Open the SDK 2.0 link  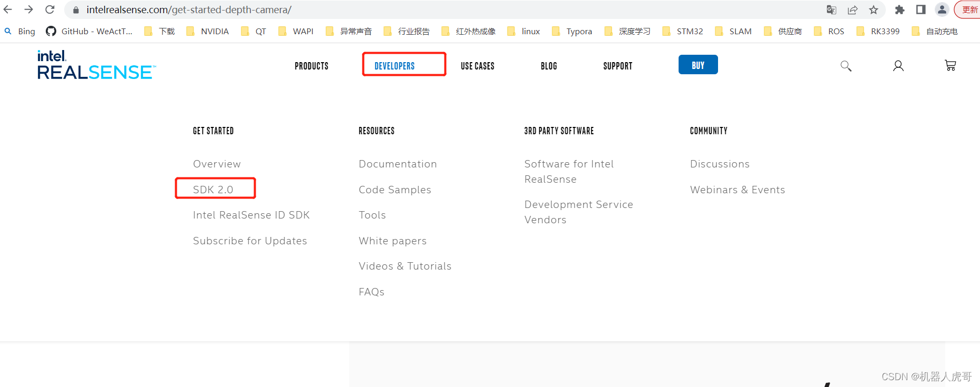tap(213, 190)
